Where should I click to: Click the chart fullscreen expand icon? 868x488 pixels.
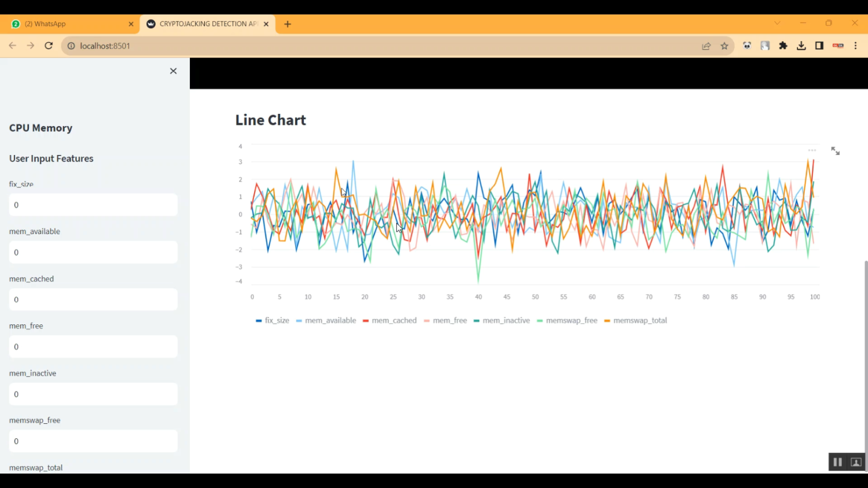[835, 151]
